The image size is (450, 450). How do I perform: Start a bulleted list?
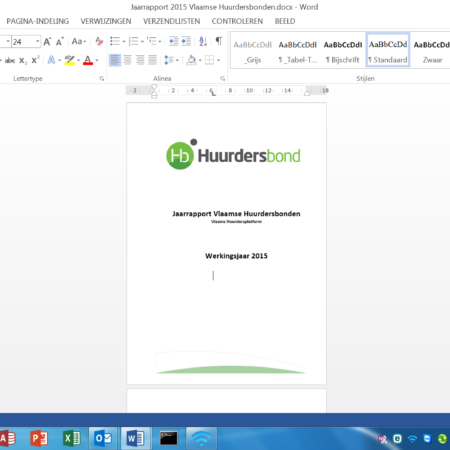tap(115, 41)
